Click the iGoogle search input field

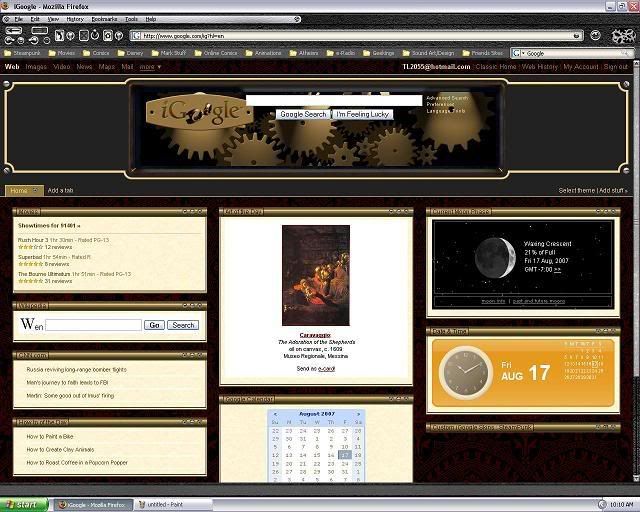[334, 100]
